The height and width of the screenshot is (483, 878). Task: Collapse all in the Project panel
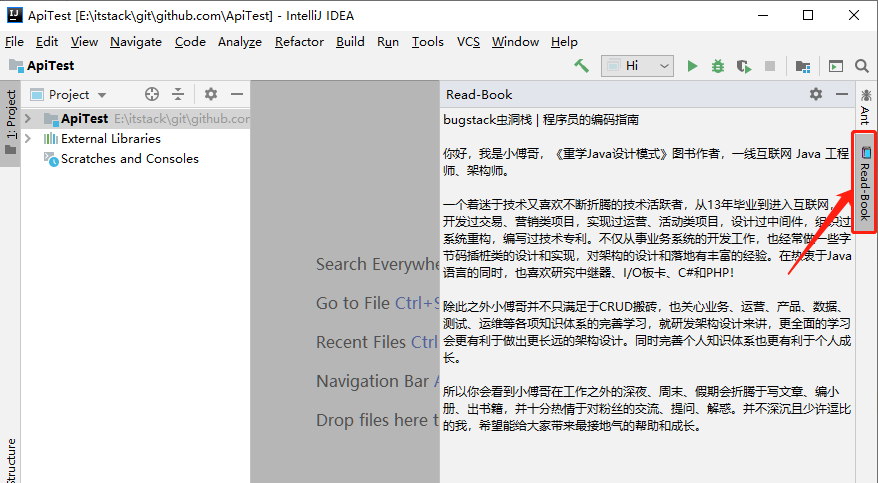click(178, 94)
